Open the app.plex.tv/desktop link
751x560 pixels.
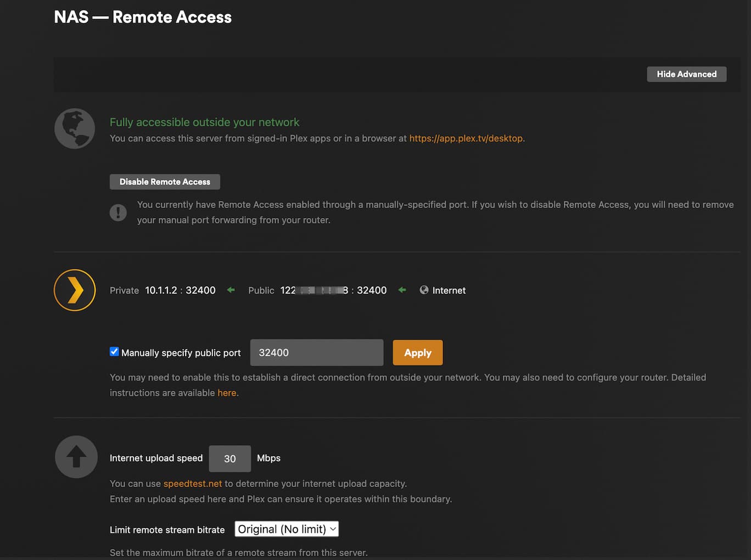tap(466, 138)
